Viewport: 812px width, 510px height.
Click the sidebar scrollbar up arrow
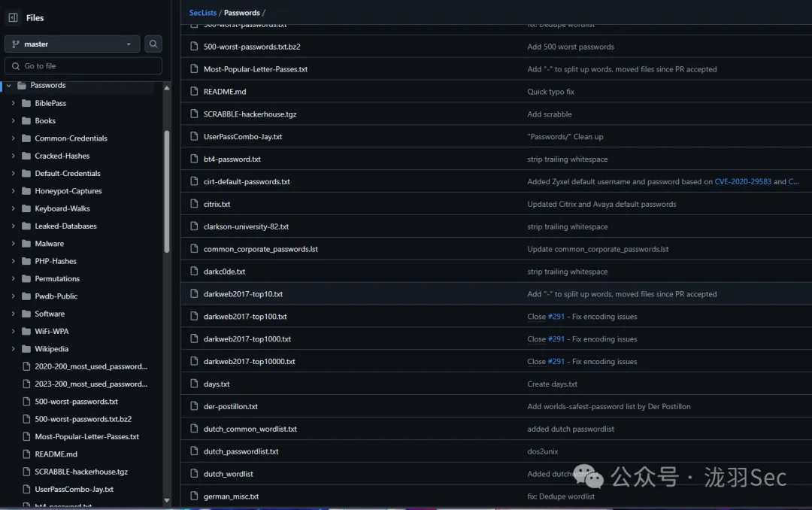click(x=167, y=88)
